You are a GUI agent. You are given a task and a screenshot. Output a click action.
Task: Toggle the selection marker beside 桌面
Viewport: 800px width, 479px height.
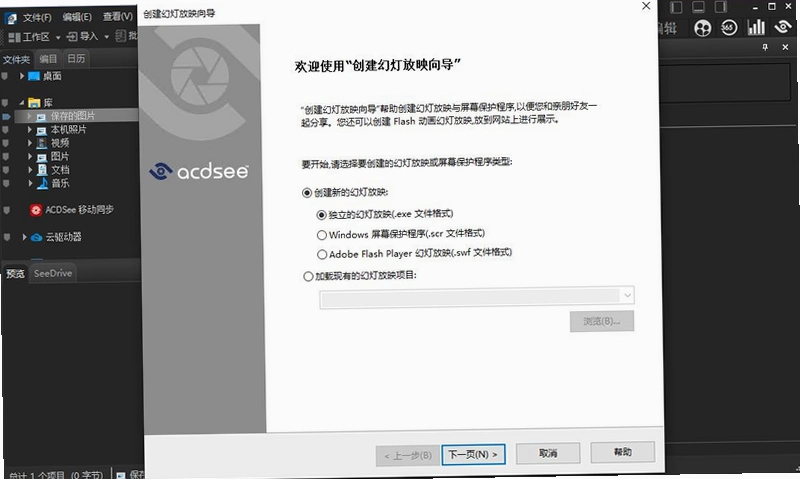tap(5, 77)
